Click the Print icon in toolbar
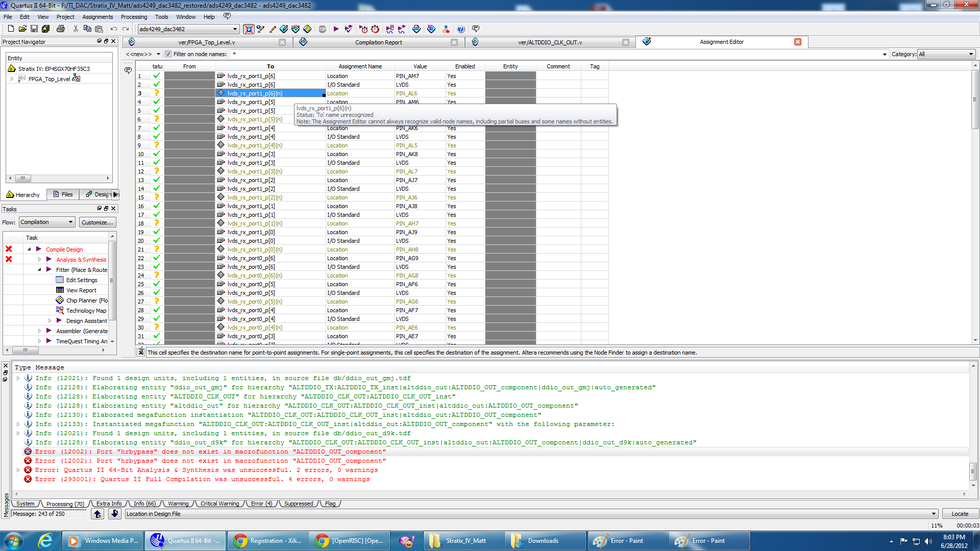The width and height of the screenshot is (980, 551). 61,29
